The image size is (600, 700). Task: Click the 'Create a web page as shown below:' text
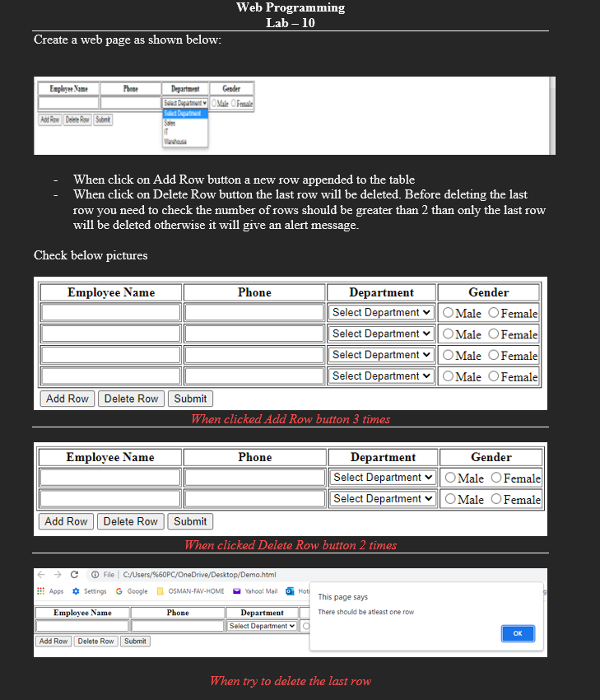[x=128, y=40]
